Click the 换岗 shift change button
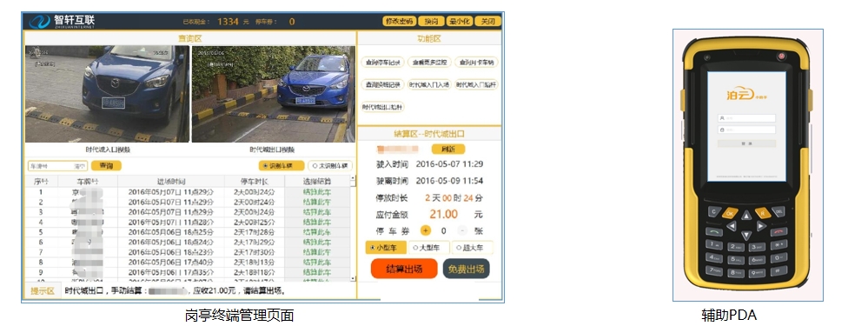This screenshot has height=326, width=868. click(431, 22)
